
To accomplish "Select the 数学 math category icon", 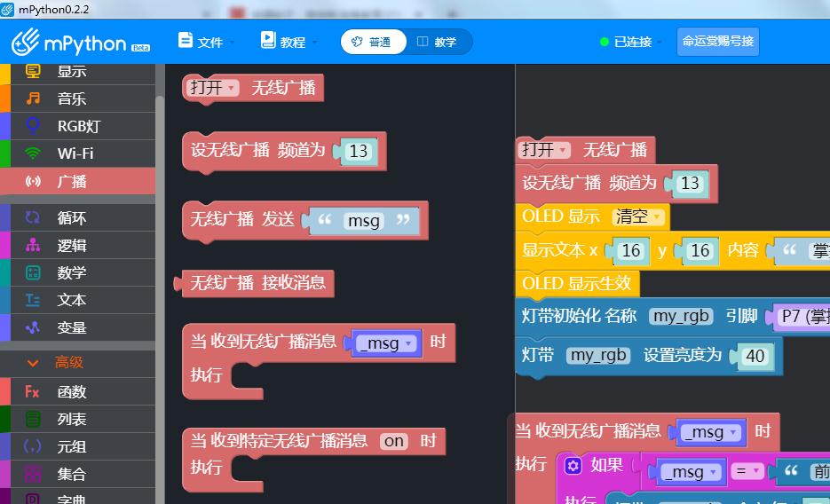I will tap(33, 272).
